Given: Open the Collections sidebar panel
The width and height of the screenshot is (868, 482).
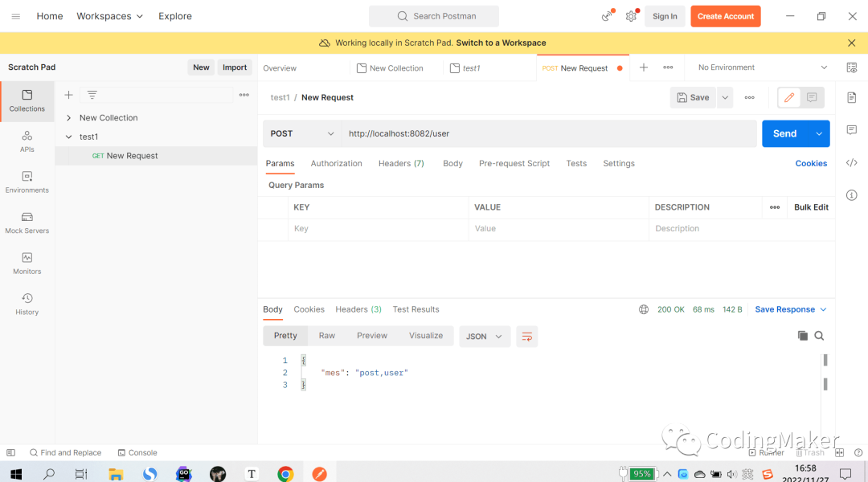Looking at the screenshot, I should coord(27,100).
